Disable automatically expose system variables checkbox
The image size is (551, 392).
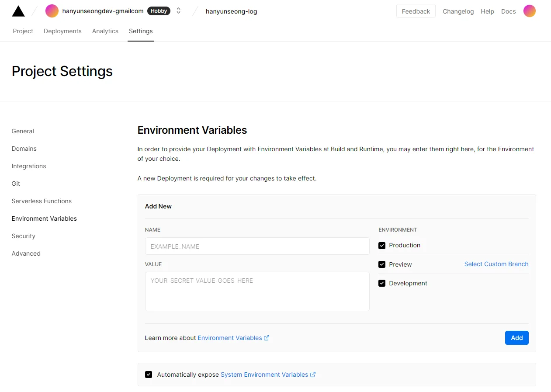coord(149,375)
